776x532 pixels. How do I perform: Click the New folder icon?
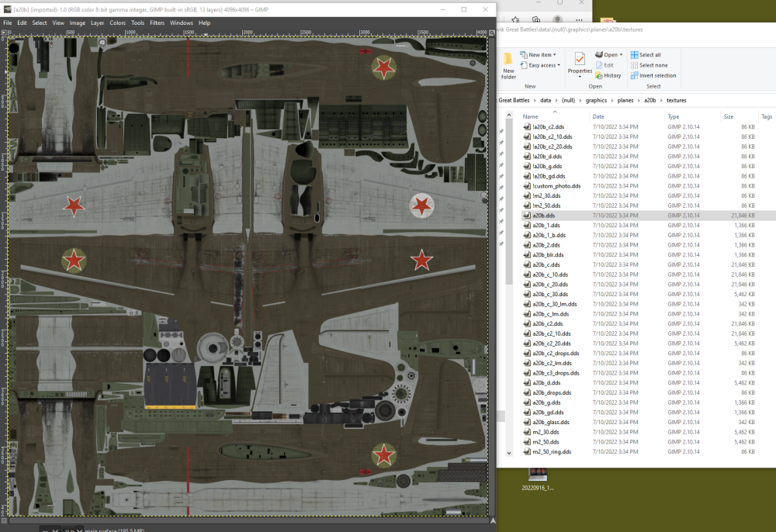508,60
